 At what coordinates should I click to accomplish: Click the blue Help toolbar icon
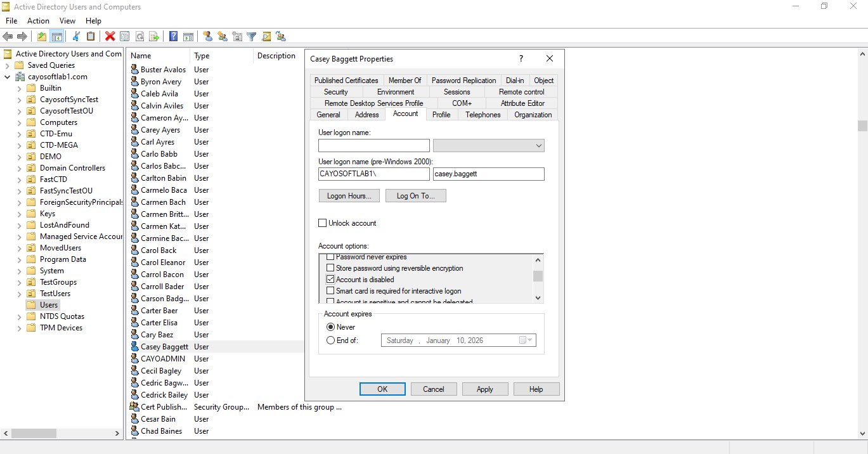pyautogui.click(x=173, y=37)
